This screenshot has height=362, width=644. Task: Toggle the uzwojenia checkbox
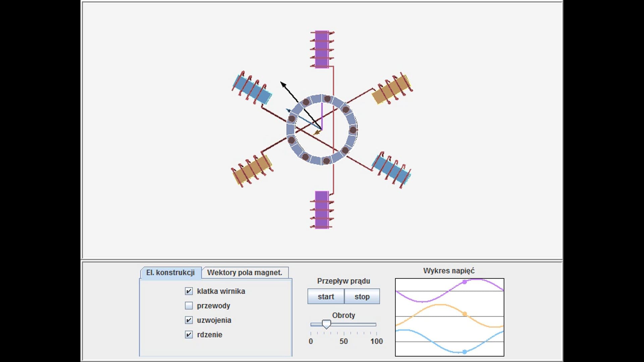click(189, 320)
